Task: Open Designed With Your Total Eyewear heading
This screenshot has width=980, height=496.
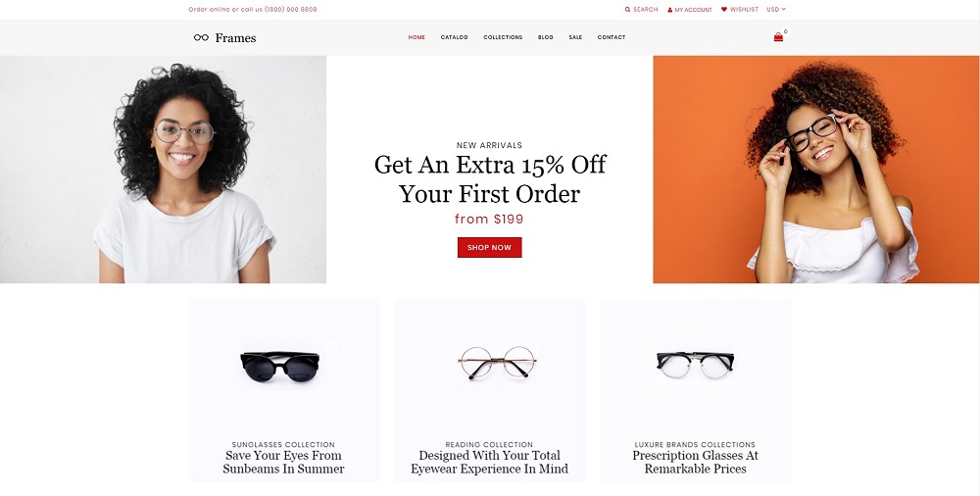Action: tap(489, 463)
